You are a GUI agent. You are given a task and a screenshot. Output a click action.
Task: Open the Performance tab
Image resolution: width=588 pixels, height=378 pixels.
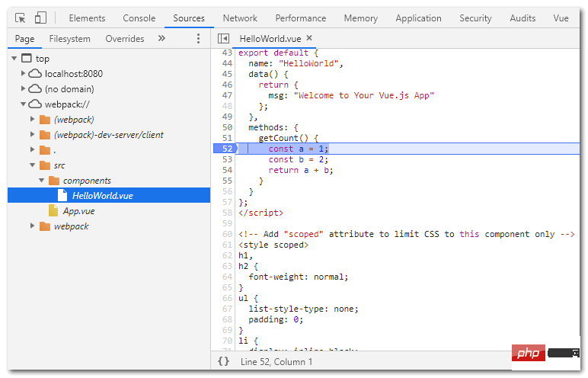tap(301, 18)
